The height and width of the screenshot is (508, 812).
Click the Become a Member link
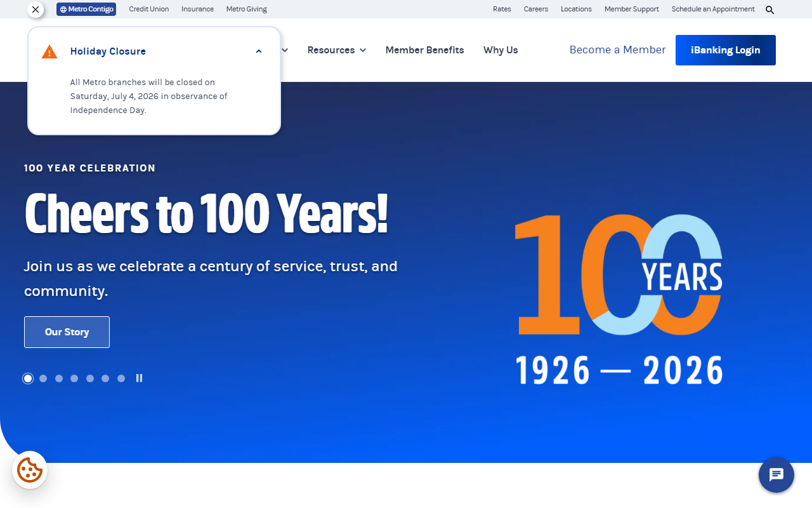[x=617, y=50]
